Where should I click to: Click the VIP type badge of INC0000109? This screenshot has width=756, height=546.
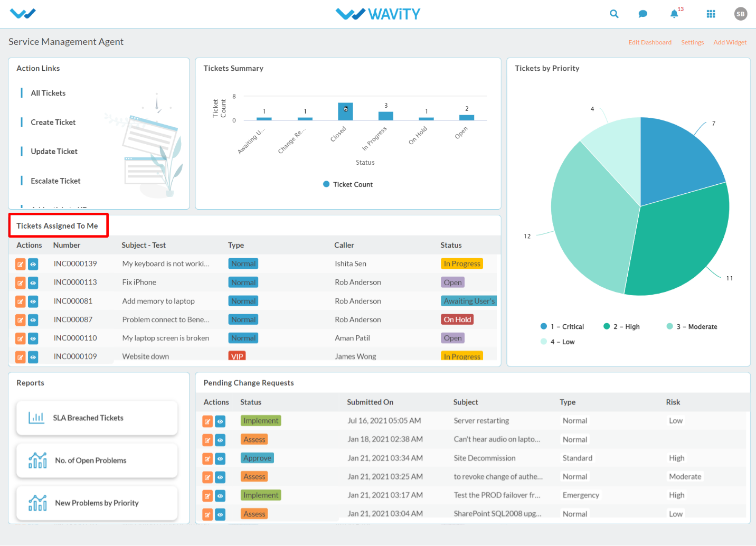pos(237,356)
